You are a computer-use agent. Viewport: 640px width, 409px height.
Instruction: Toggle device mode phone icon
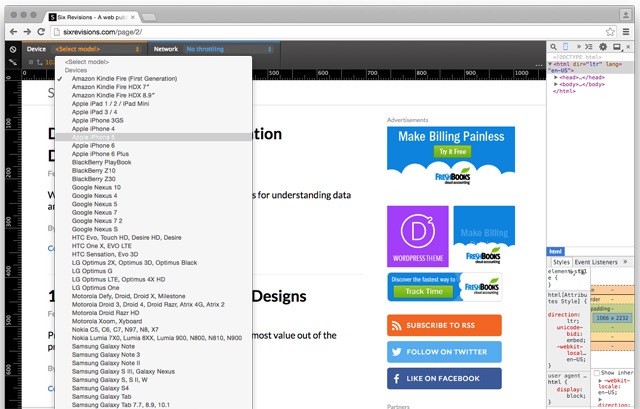click(566, 47)
